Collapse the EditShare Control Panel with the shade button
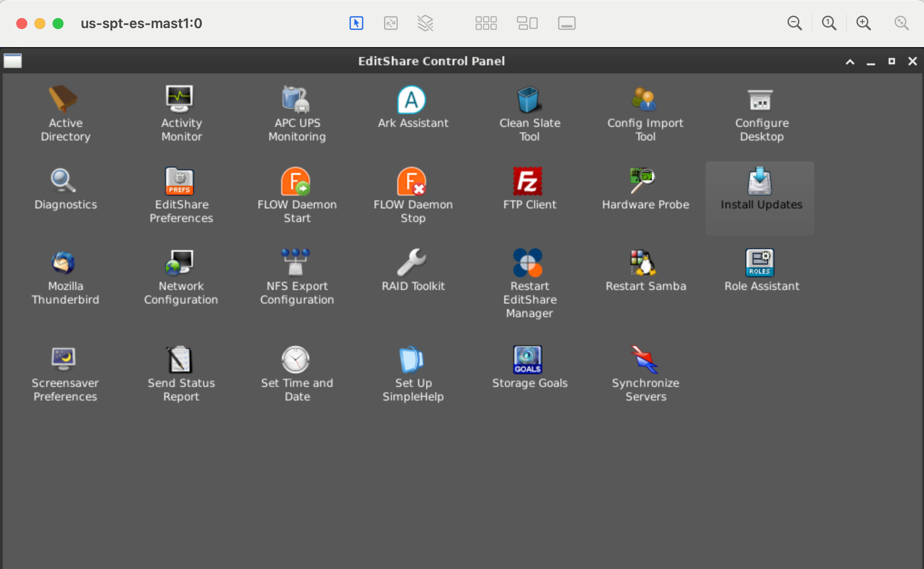 point(849,61)
